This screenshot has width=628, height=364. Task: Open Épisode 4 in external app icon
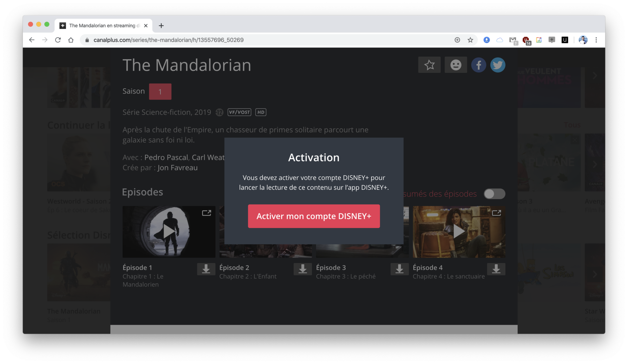pyautogui.click(x=497, y=213)
